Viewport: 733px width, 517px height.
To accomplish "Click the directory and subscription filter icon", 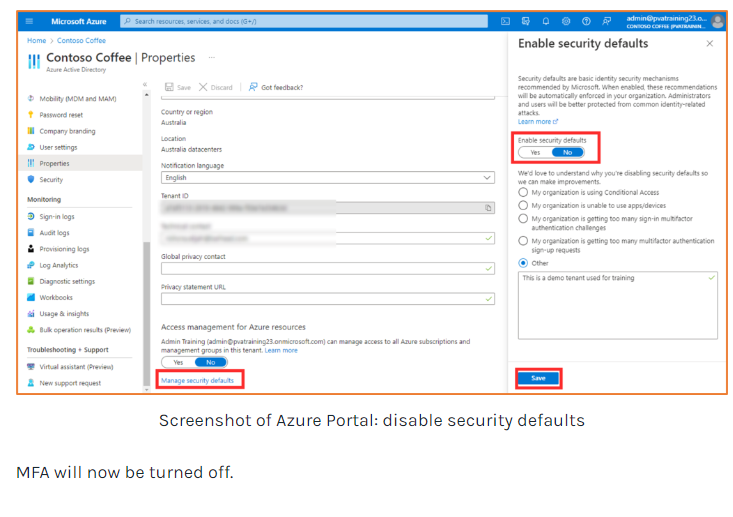I will click(526, 21).
